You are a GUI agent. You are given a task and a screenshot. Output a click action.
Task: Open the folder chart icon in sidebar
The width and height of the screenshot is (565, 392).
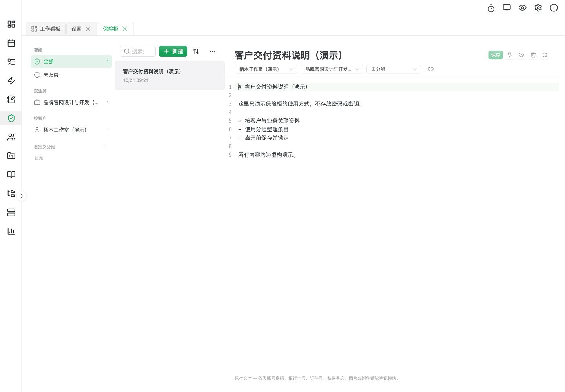tap(11, 156)
